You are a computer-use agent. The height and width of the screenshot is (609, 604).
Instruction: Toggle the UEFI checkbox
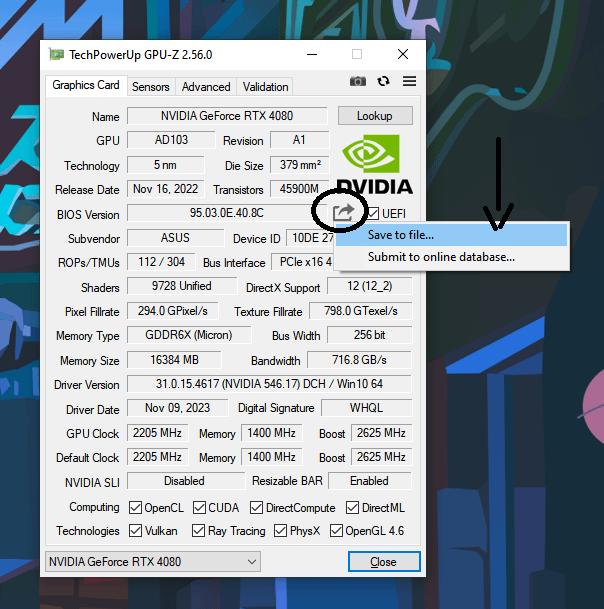point(373,214)
